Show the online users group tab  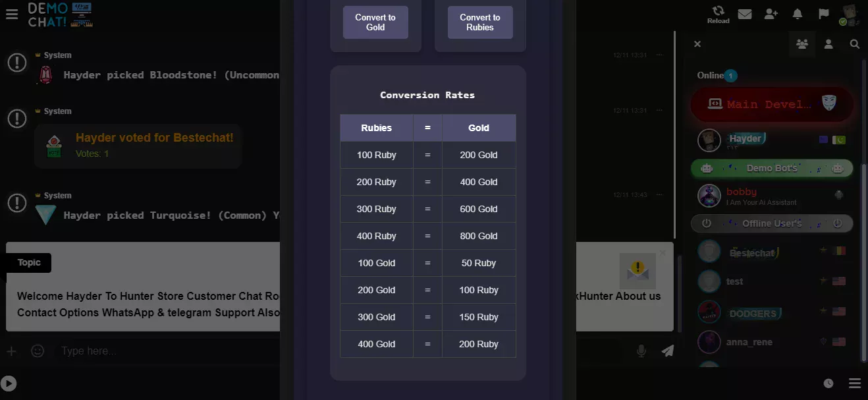pos(802,44)
